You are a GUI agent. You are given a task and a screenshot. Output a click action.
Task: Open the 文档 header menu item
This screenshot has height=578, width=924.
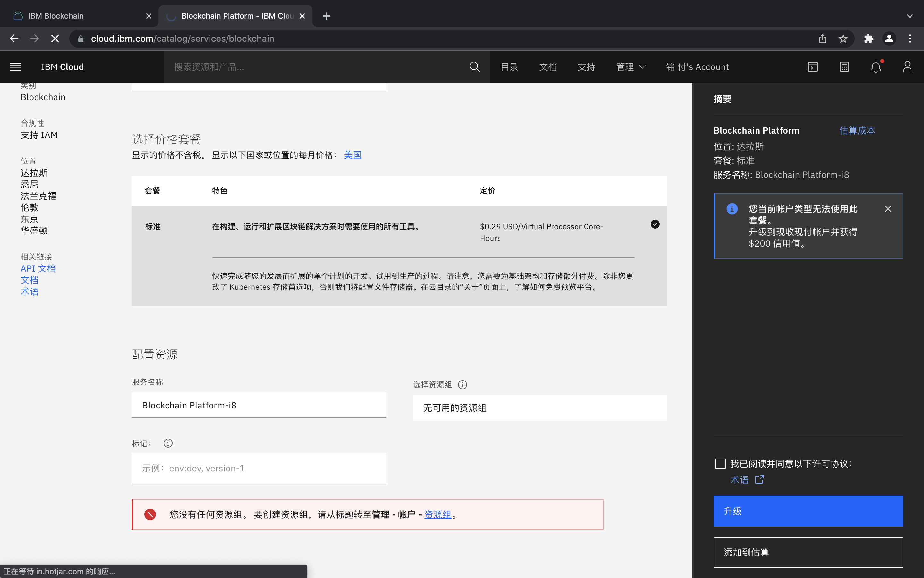coord(548,67)
